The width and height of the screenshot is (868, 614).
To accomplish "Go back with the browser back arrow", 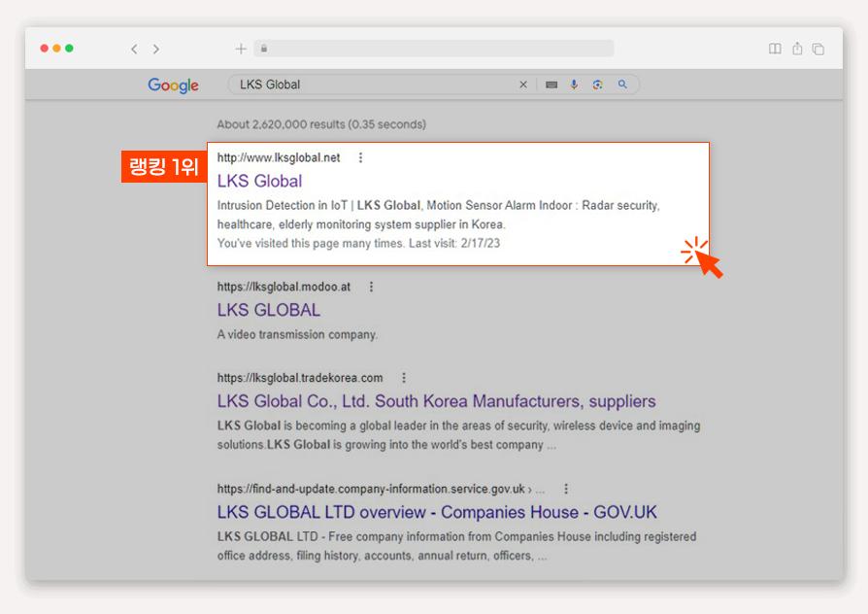I will (134, 50).
